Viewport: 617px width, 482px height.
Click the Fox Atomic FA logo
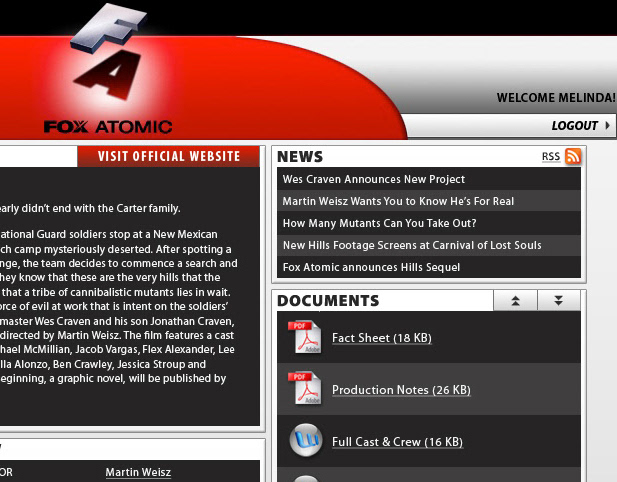[x=108, y=51]
